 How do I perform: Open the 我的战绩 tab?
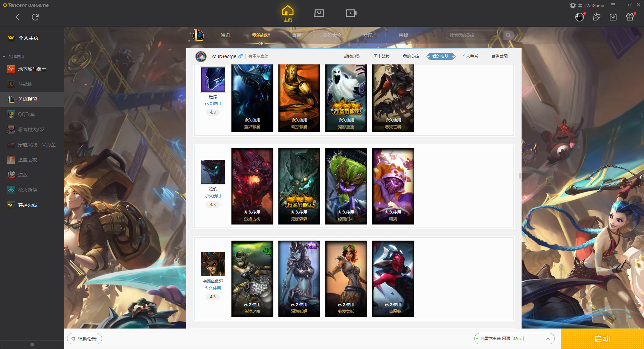click(x=261, y=35)
